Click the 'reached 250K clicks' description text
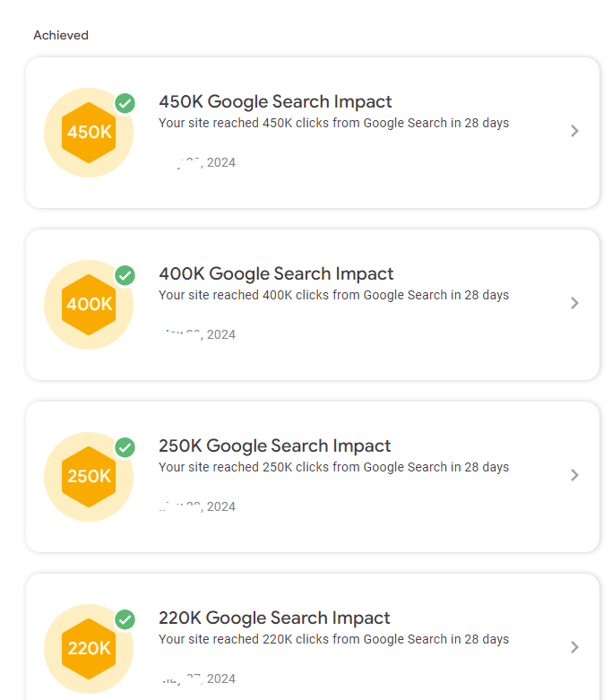612x700 pixels. pos(333,467)
